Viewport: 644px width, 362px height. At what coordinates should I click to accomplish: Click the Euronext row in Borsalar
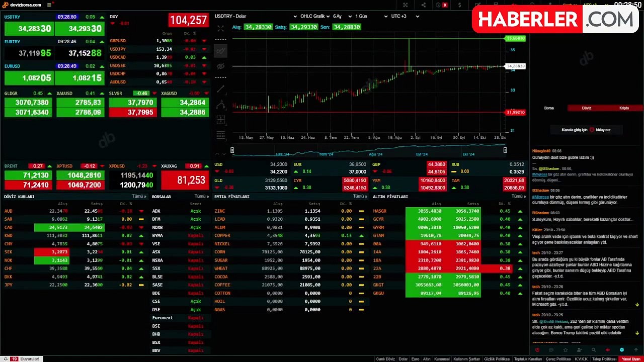pyautogui.click(x=180, y=318)
